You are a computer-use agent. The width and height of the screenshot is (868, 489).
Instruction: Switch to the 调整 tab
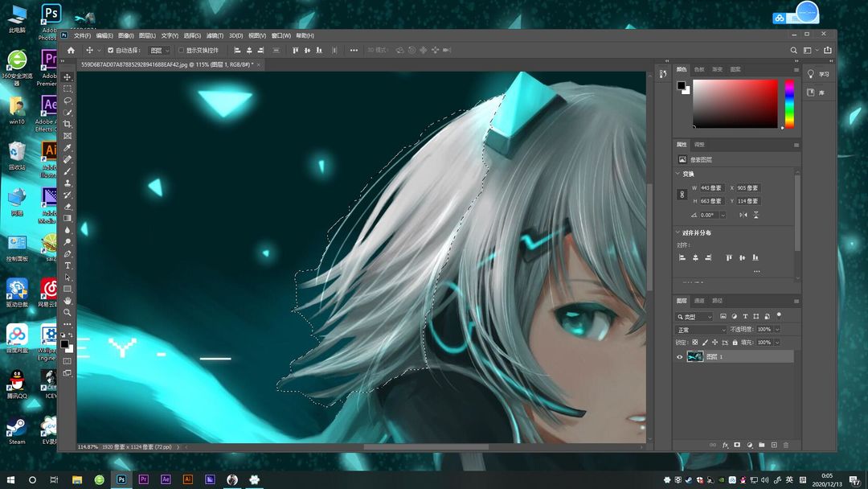[x=700, y=145]
